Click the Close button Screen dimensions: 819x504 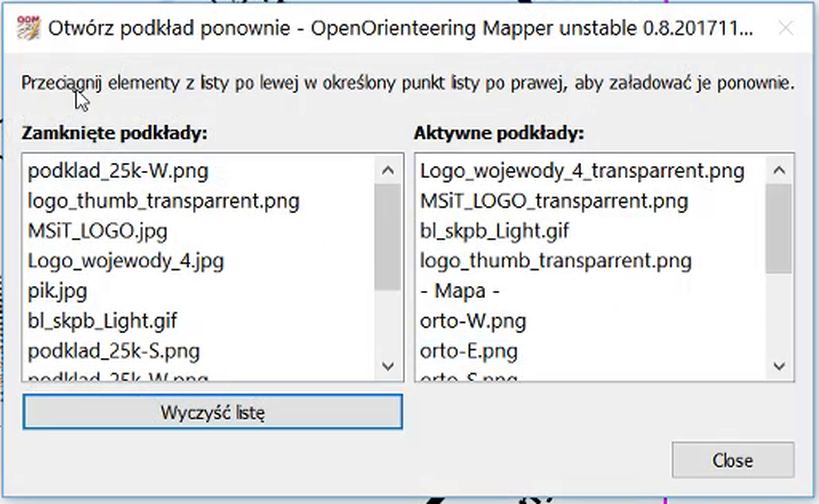pos(732,460)
